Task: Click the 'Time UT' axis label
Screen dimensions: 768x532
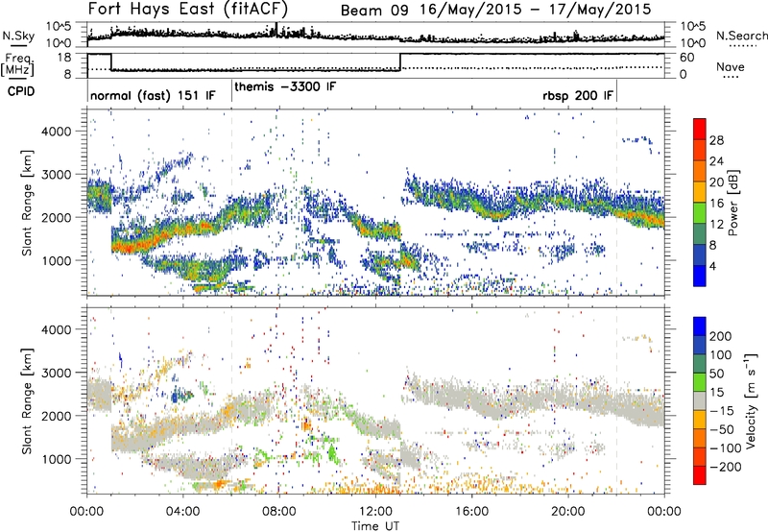Action: 375,525
